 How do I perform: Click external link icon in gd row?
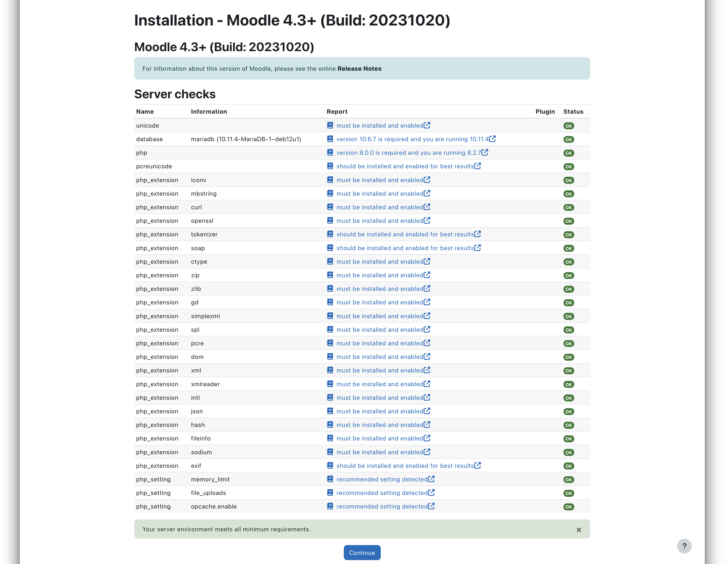427,302
